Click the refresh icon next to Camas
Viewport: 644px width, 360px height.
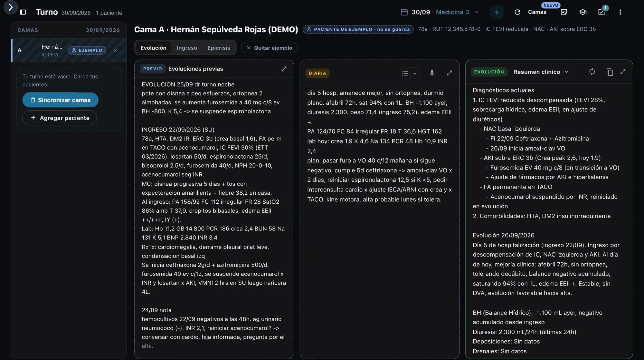(517, 12)
